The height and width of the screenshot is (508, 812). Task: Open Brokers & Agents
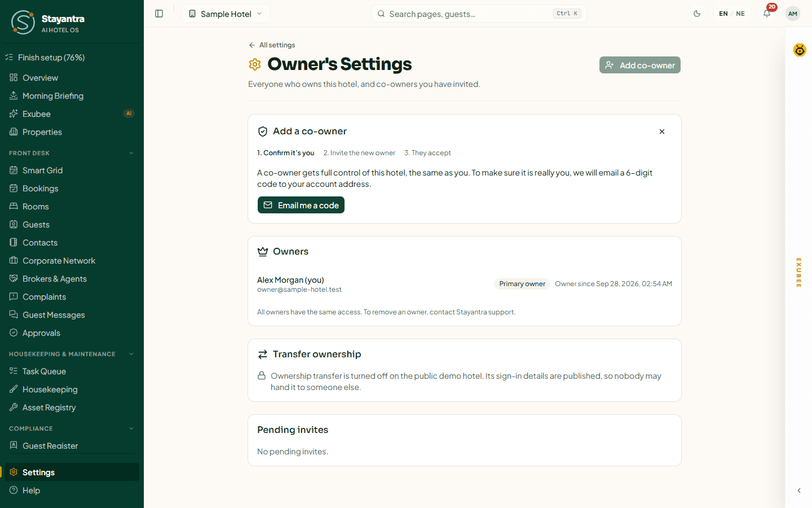pos(72,279)
